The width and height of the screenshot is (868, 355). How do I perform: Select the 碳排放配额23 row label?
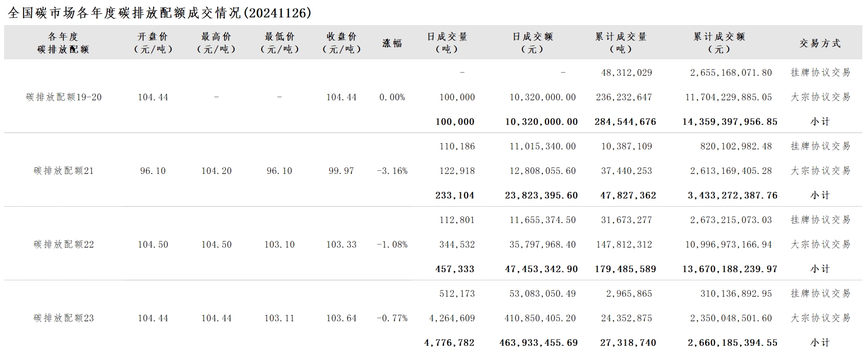point(64,318)
